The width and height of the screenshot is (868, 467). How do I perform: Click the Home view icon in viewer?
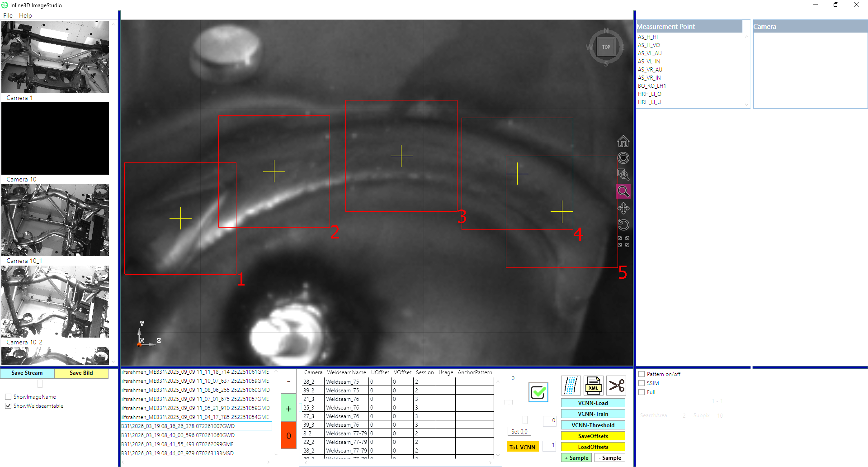(623, 142)
